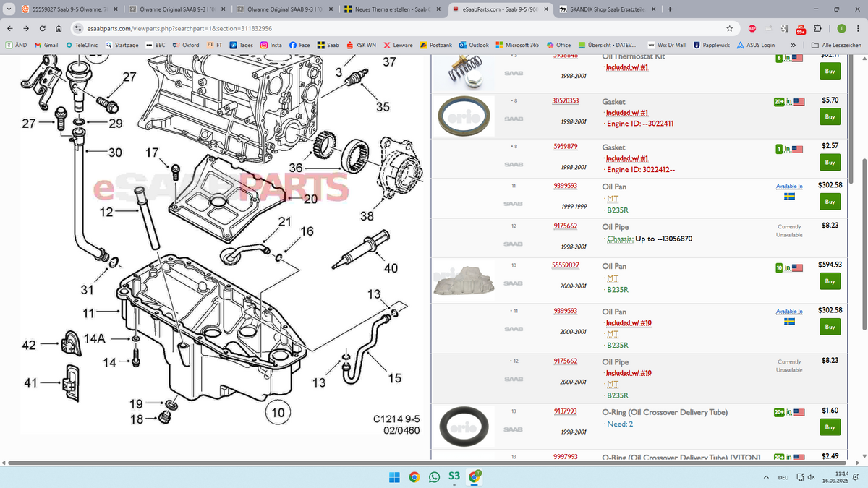Show more bookmarks with the chevron
This screenshot has width=868, height=488.
click(793, 45)
